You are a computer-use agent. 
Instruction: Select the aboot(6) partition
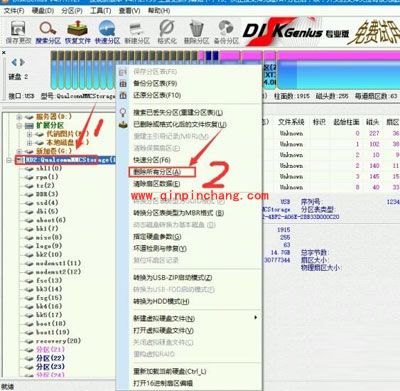(x=51, y=220)
